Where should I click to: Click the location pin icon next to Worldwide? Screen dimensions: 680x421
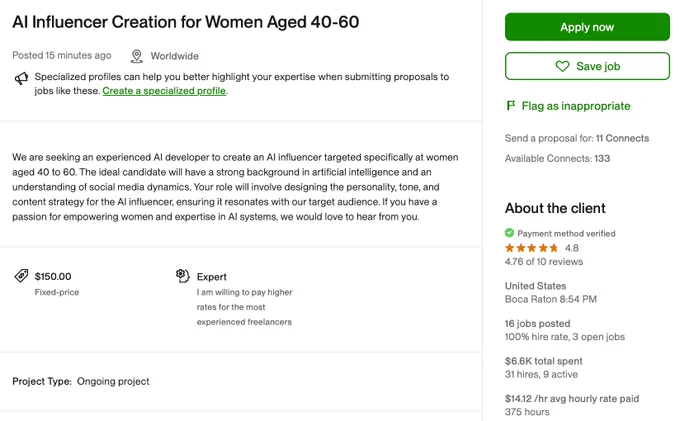tap(137, 56)
